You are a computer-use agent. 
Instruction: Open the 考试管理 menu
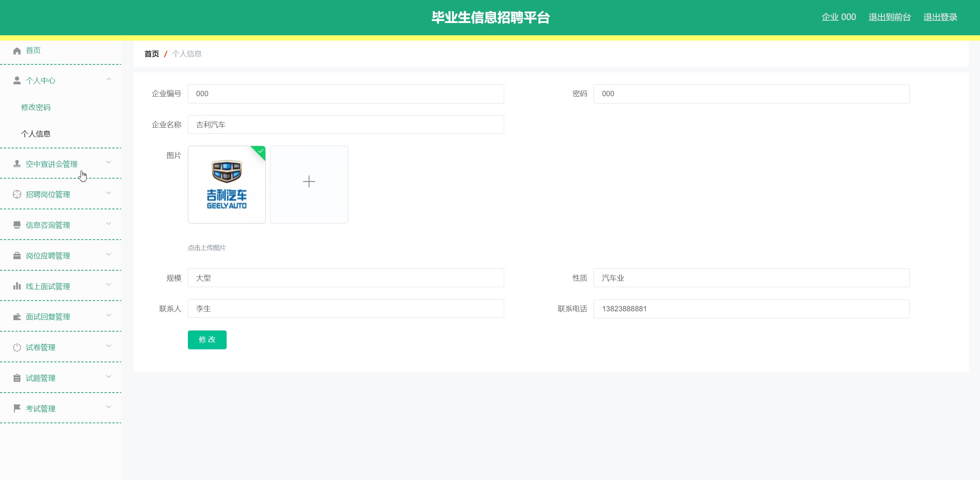click(x=61, y=408)
